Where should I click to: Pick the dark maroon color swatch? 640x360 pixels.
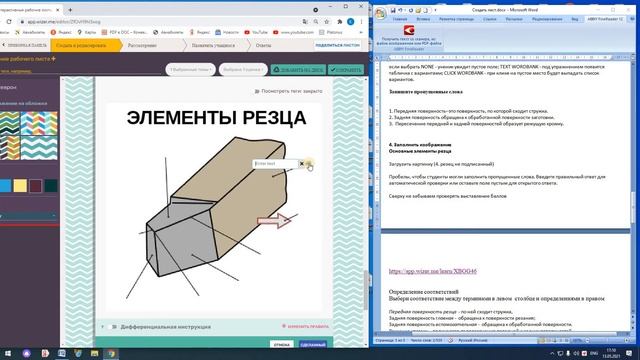click(36, 186)
